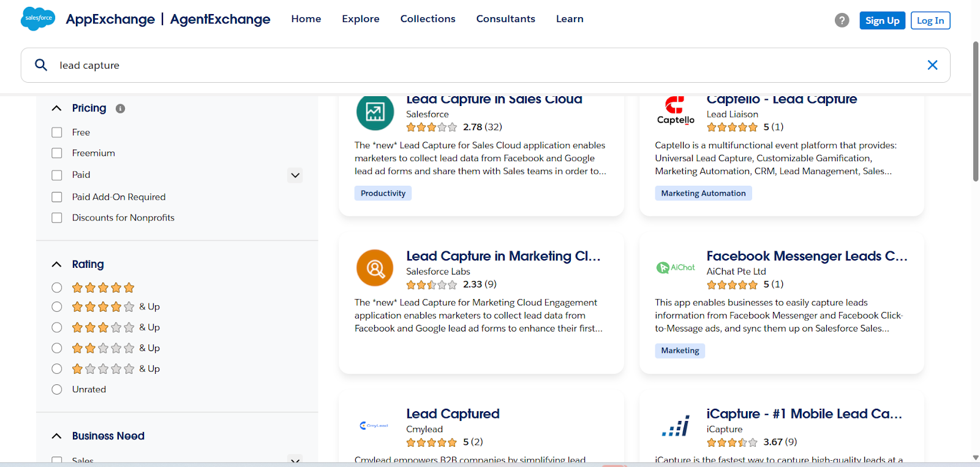Image resolution: width=980 pixels, height=467 pixels.
Task: Open the Lead Captured listing title
Action: (x=453, y=414)
